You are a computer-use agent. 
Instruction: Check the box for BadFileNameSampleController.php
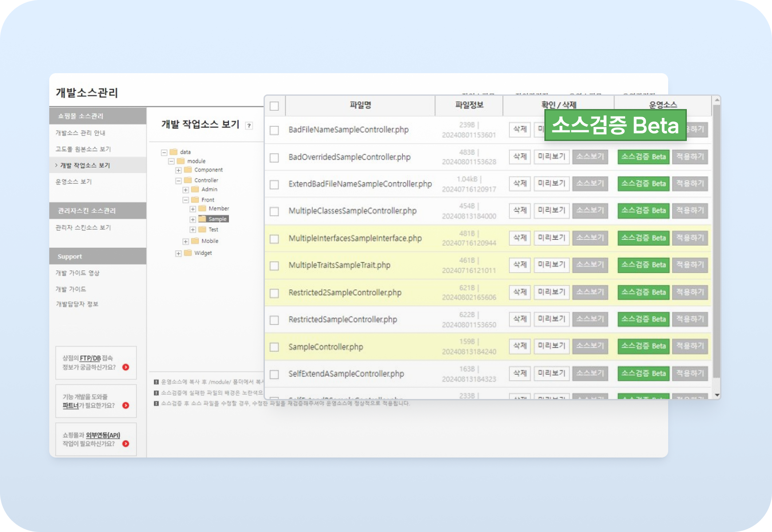[x=274, y=130]
